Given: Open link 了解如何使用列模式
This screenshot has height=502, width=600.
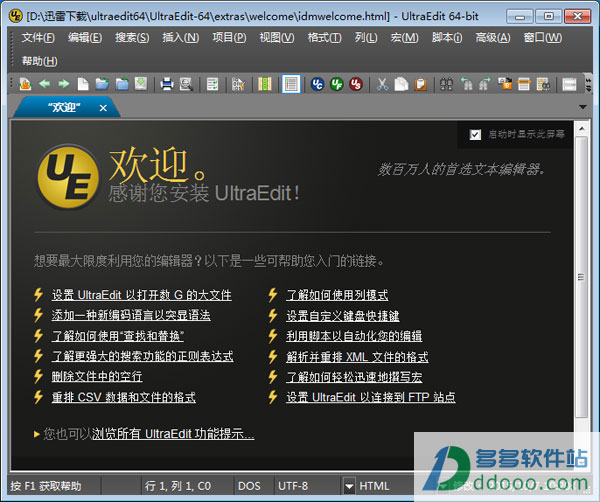Looking at the screenshot, I should pyautogui.click(x=337, y=295).
